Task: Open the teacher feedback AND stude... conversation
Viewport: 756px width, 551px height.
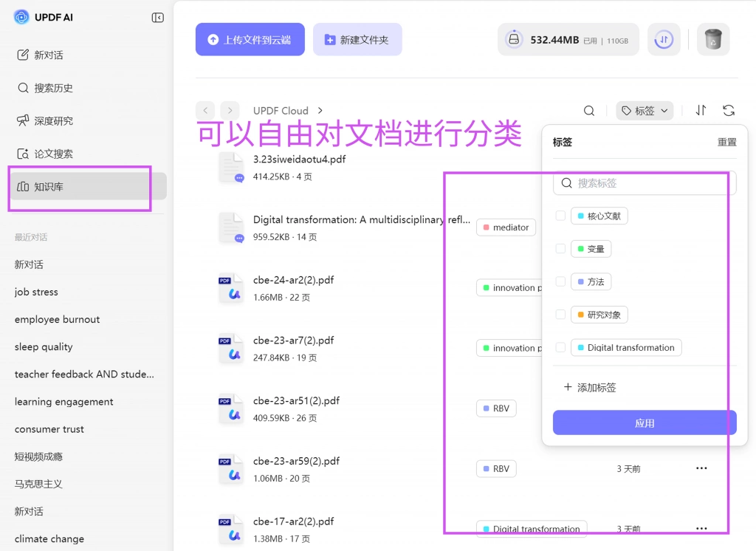Action: tap(84, 374)
